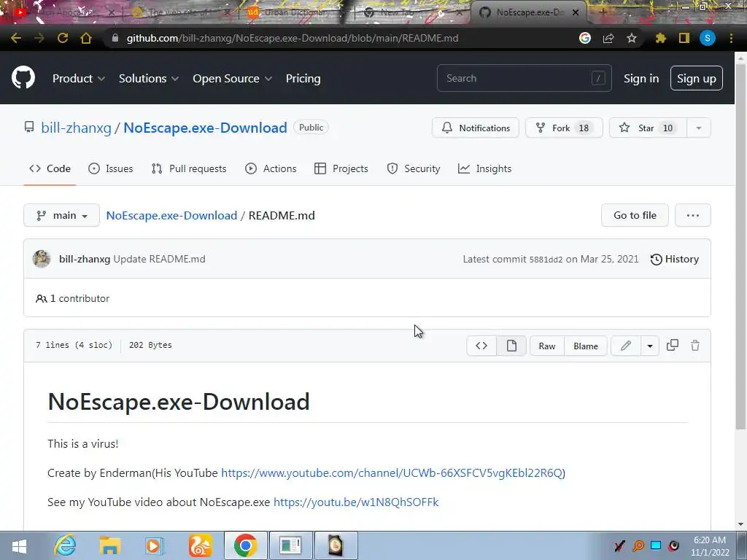
Task: Open NoEscape.exe-Download breadcrumb link
Action: (171, 215)
